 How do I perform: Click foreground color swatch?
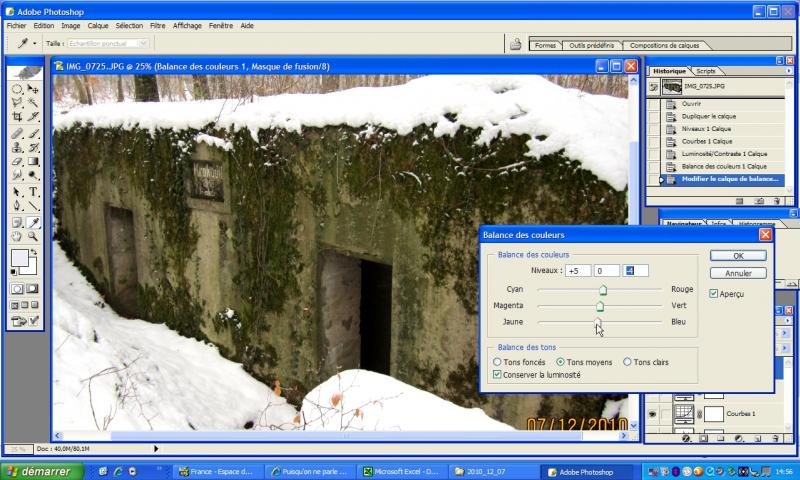click(x=19, y=258)
